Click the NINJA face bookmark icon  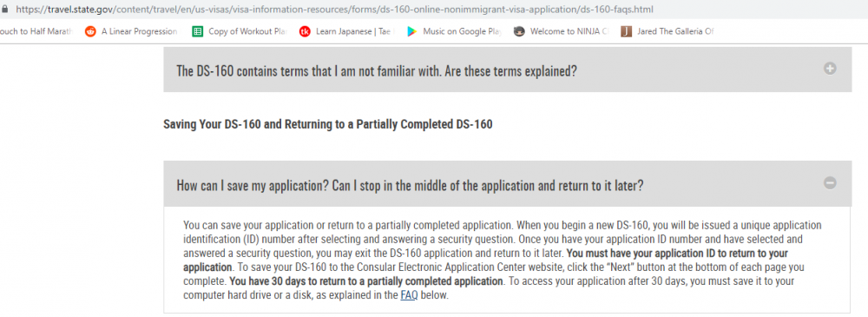(519, 31)
